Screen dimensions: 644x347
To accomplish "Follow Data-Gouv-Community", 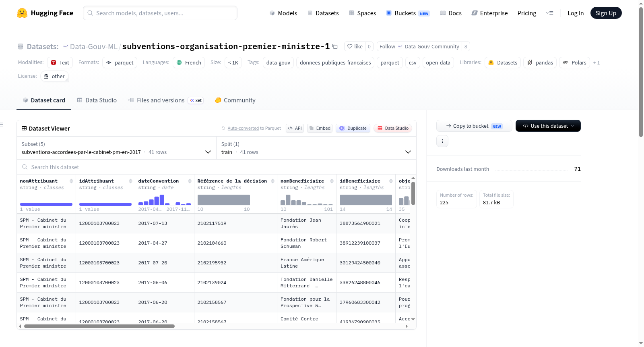I will (x=419, y=46).
